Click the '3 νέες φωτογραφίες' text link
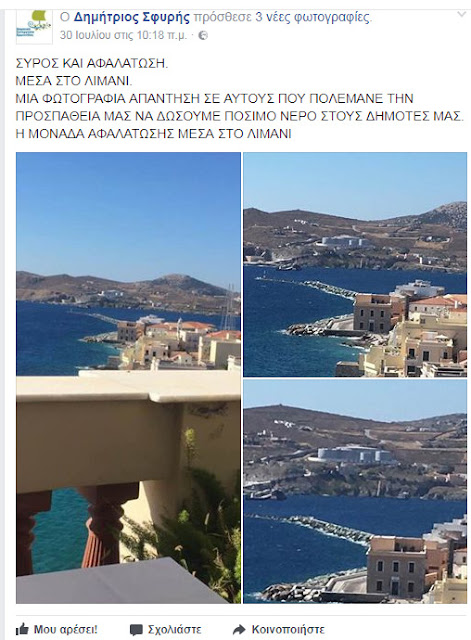This screenshot has width=471, height=640. click(313, 17)
